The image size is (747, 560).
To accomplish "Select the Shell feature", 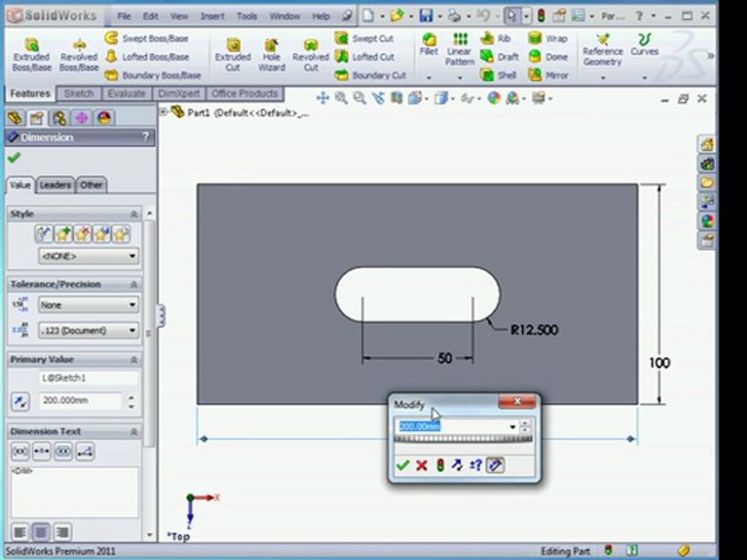I will click(x=498, y=75).
